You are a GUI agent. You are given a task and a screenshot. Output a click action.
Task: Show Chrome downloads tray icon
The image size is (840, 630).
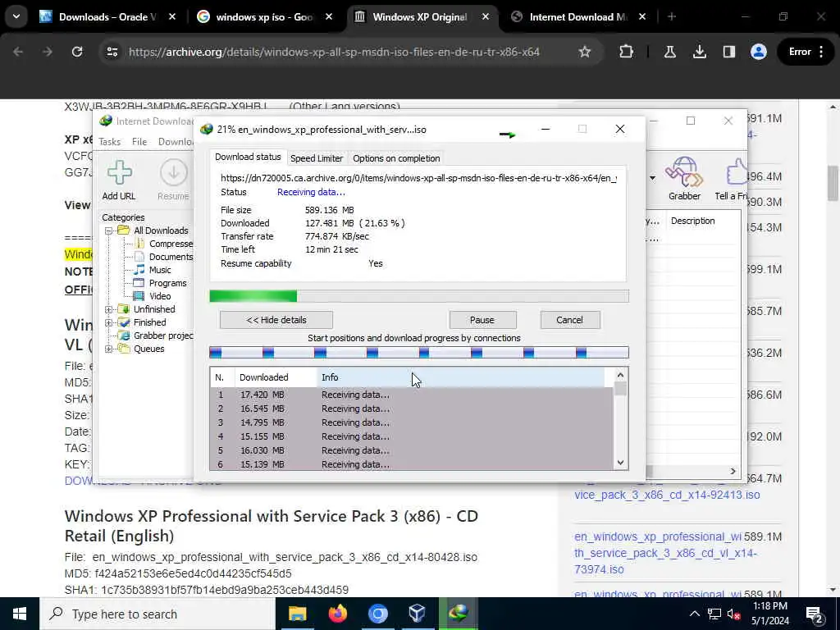click(x=699, y=52)
